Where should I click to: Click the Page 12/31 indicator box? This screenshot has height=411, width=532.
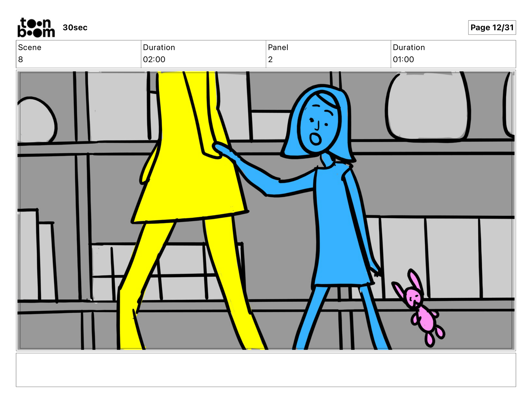tap(492, 27)
